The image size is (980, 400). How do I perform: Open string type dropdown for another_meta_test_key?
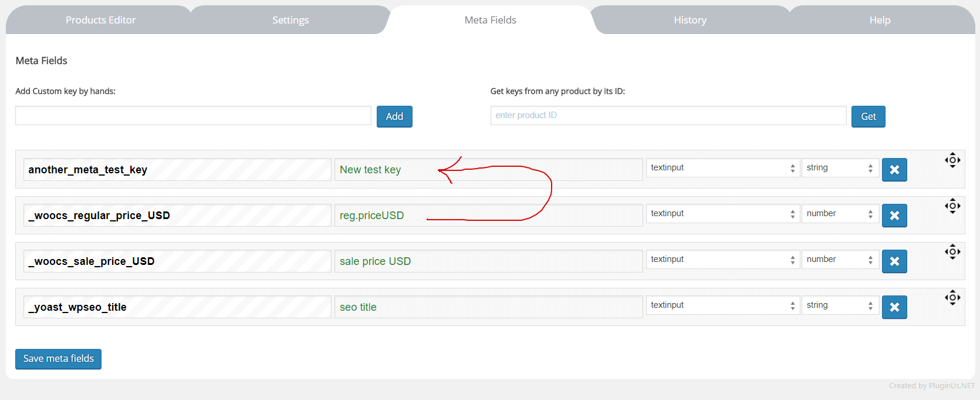pos(840,168)
